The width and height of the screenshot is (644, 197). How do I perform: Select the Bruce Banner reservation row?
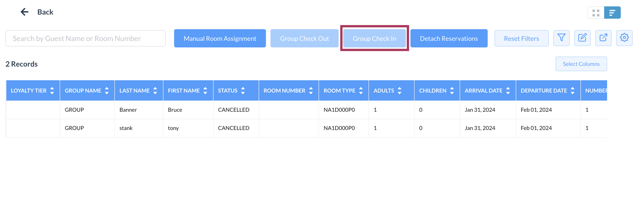coord(175,110)
